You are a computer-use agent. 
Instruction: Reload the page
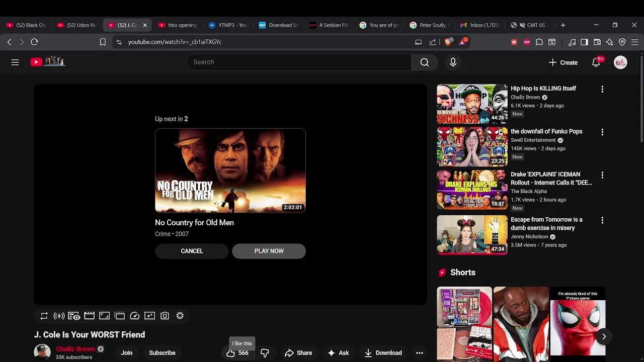tap(34, 42)
